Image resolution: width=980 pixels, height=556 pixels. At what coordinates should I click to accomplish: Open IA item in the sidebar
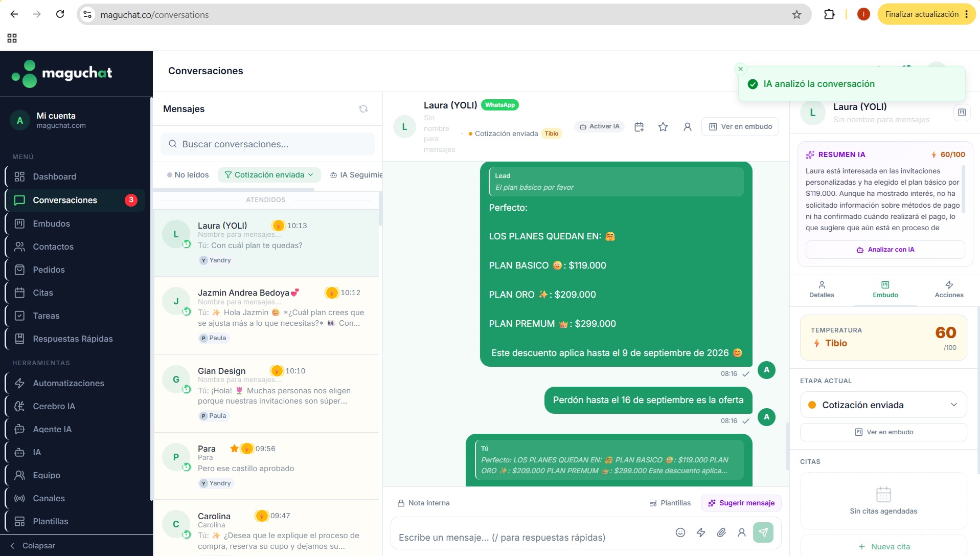coord(75,452)
